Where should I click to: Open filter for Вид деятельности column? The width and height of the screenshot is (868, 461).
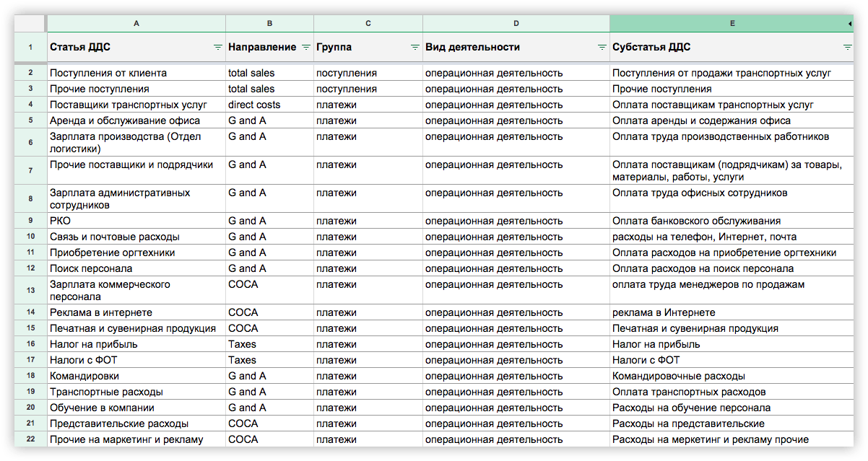coord(602,48)
